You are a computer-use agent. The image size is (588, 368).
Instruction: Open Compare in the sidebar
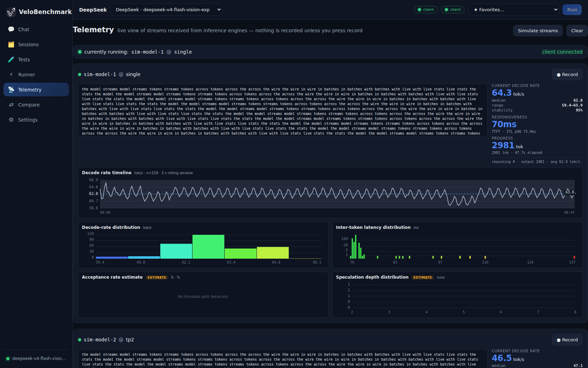click(36, 105)
